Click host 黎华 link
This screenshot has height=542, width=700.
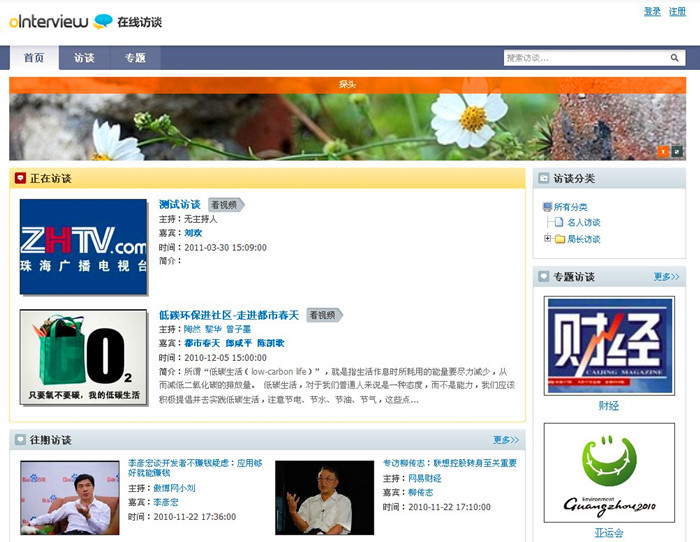pyautogui.click(x=213, y=329)
